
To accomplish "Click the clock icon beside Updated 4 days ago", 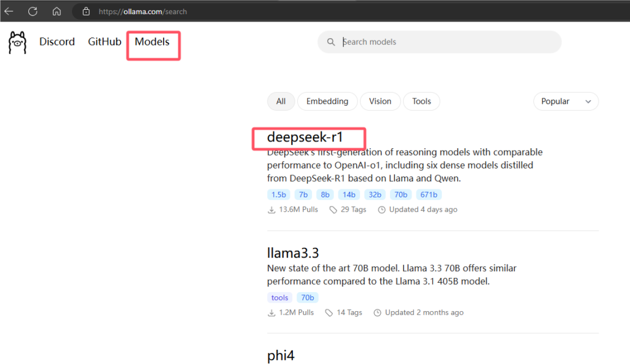I will [381, 210].
